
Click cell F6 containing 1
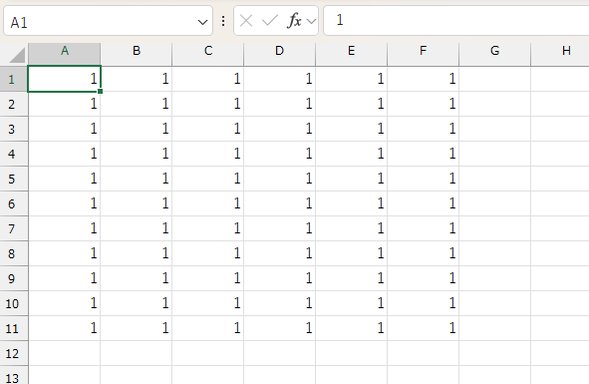coord(423,204)
